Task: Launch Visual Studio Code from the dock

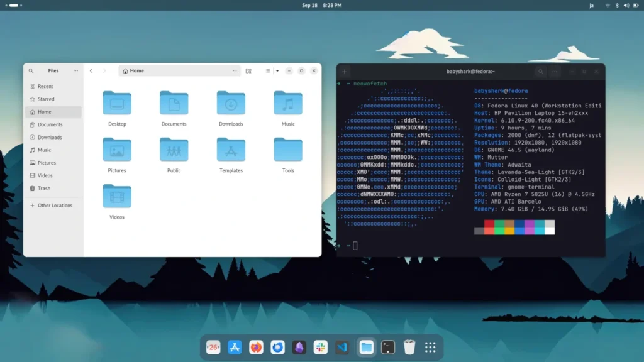Action: pos(342,347)
